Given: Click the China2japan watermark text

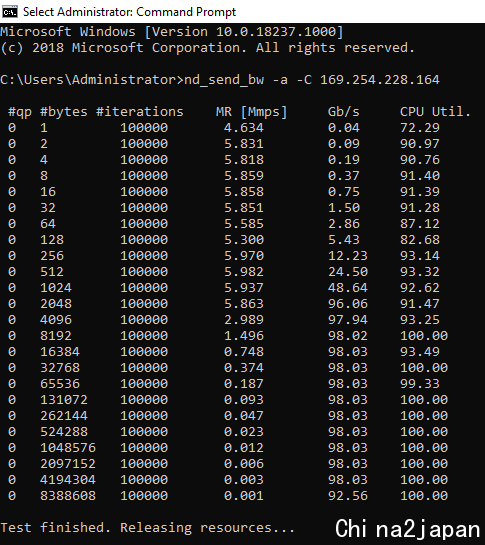Looking at the screenshot, I should click(407, 529).
